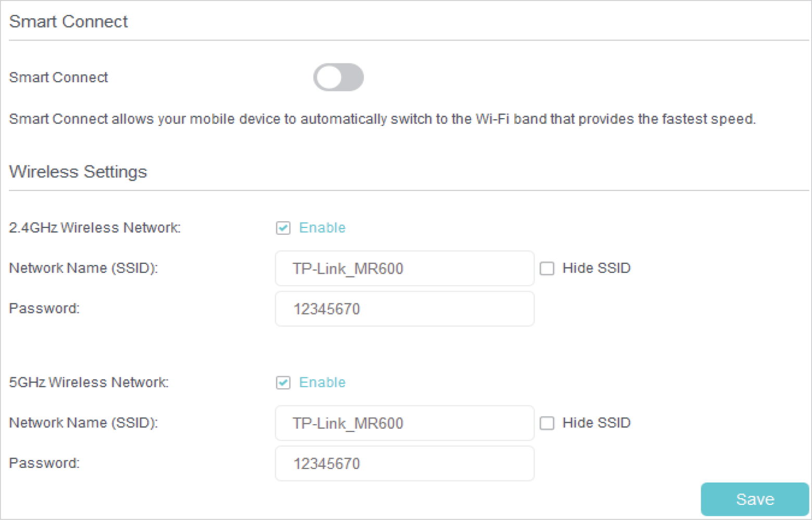Click the 5GHz network's Enable text label
Image resolution: width=812 pixels, height=520 pixels.
322,383
